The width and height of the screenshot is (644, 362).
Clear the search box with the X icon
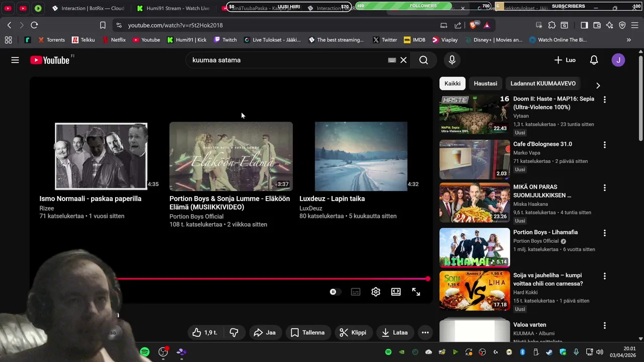click(x=404, y=60)
